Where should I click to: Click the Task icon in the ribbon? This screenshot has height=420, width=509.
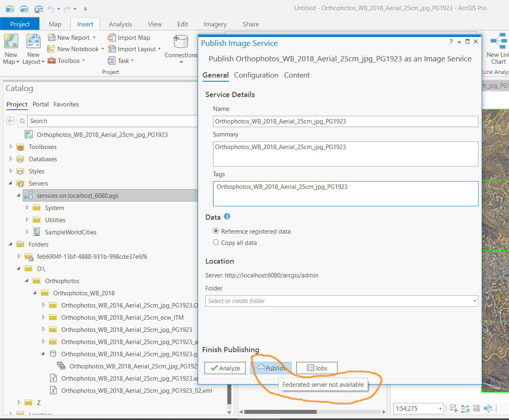tap(111, 61)
